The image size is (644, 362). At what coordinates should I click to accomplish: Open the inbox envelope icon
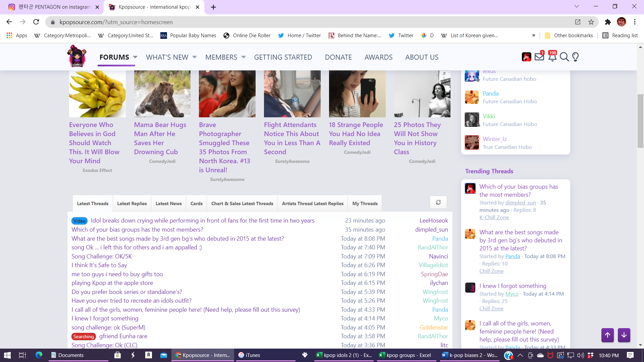(x=539, y=57)
